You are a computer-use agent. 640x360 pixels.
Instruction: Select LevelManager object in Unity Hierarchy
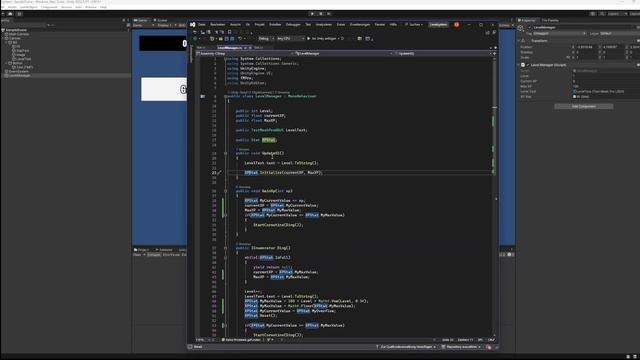(x=19, y=76)
